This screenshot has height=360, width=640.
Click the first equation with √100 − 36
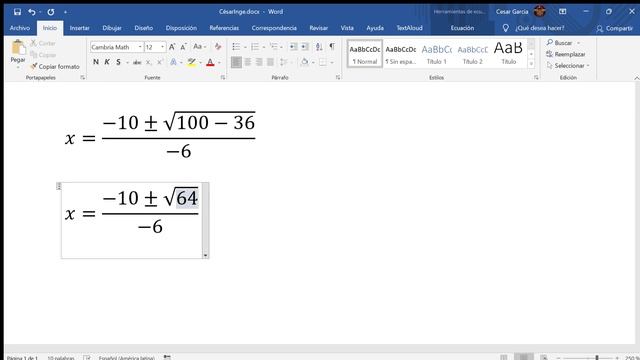tap(160, 136)
